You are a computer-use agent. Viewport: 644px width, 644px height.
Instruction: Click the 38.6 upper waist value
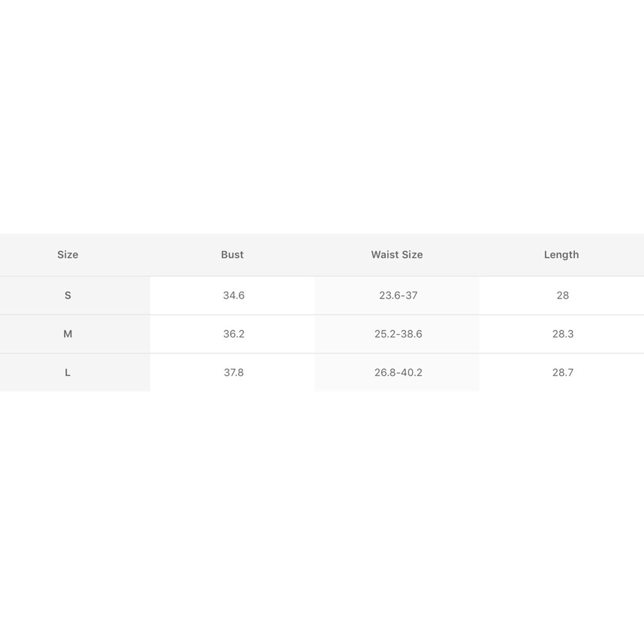[x=412, y=334]
